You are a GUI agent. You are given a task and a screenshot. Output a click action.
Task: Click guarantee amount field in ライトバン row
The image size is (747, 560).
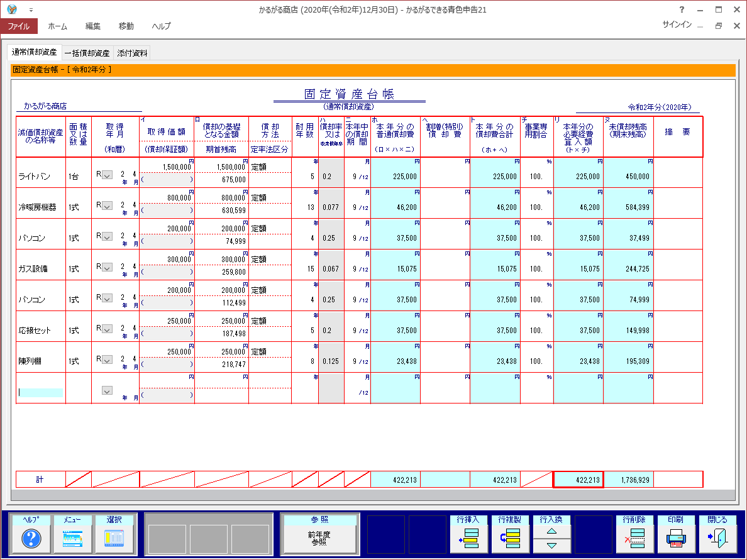click(167, 180)
